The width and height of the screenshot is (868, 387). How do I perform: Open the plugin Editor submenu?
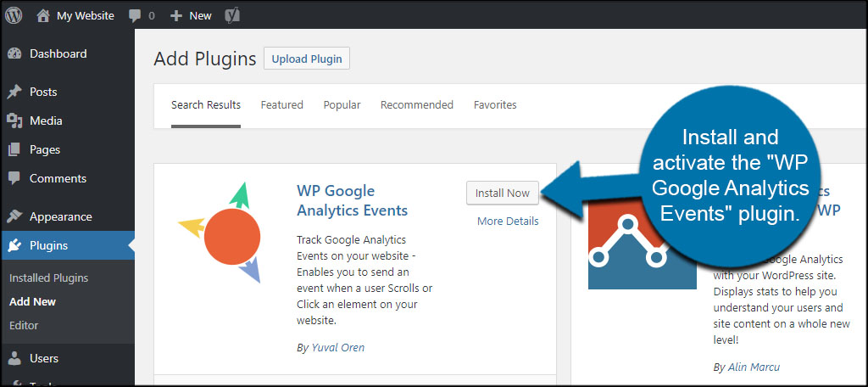click(x=24, y=325)
